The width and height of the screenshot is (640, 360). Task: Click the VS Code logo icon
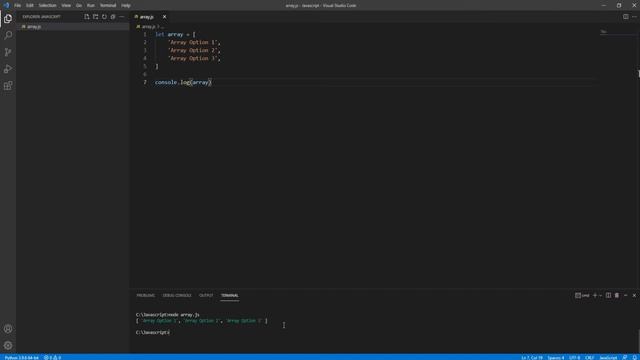coord(6,5)
